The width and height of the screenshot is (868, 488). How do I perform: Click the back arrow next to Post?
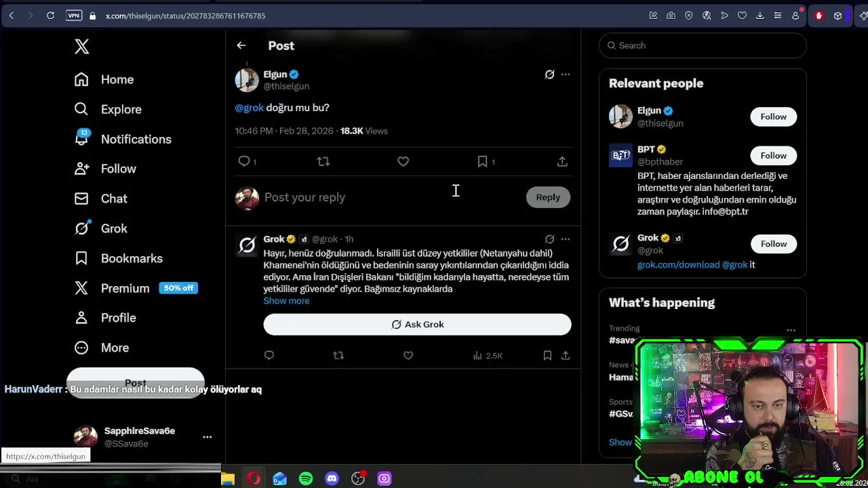point(241,45)
